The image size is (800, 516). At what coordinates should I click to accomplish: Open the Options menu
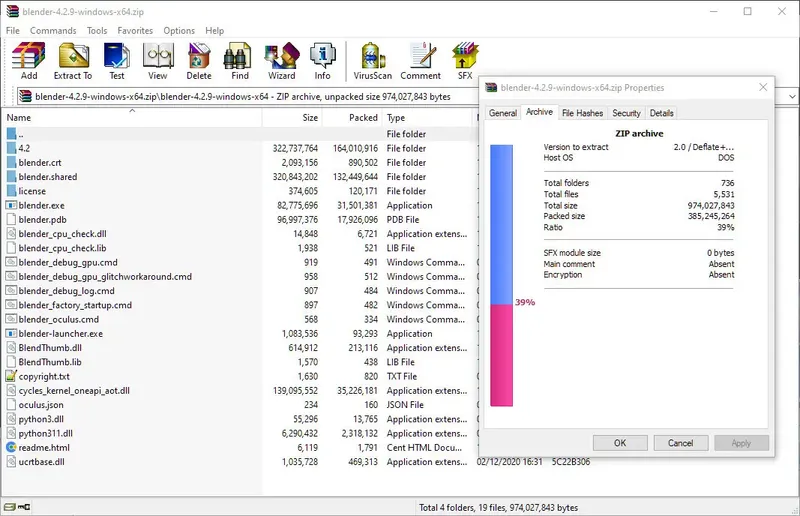pyautogui.click(x=179, y=31)
